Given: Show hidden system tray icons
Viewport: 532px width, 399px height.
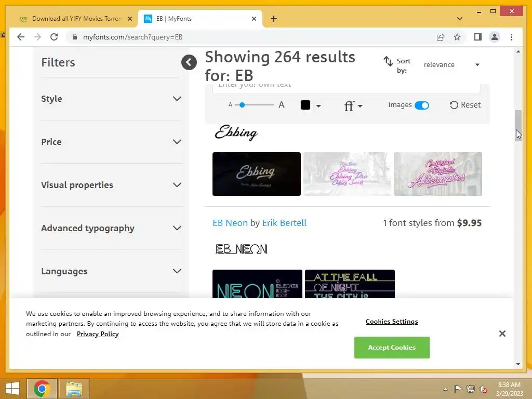Looking at the screenshot, I should tap(445, 389).
